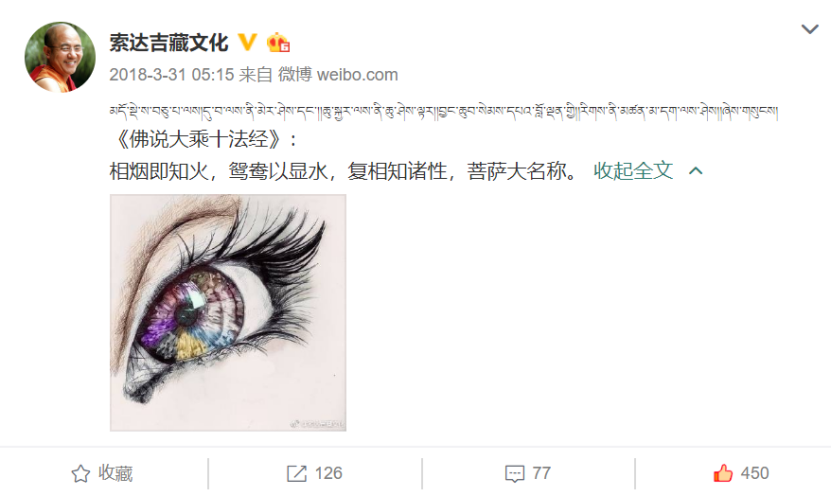Follow the 微博 weibo.com source link

[338, 75]
